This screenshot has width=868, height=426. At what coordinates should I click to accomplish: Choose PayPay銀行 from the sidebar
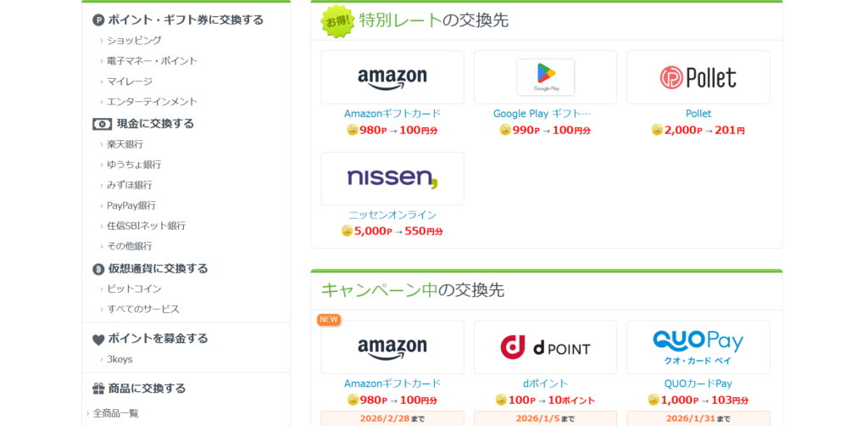pyautogui.click(x=131, y=205)
